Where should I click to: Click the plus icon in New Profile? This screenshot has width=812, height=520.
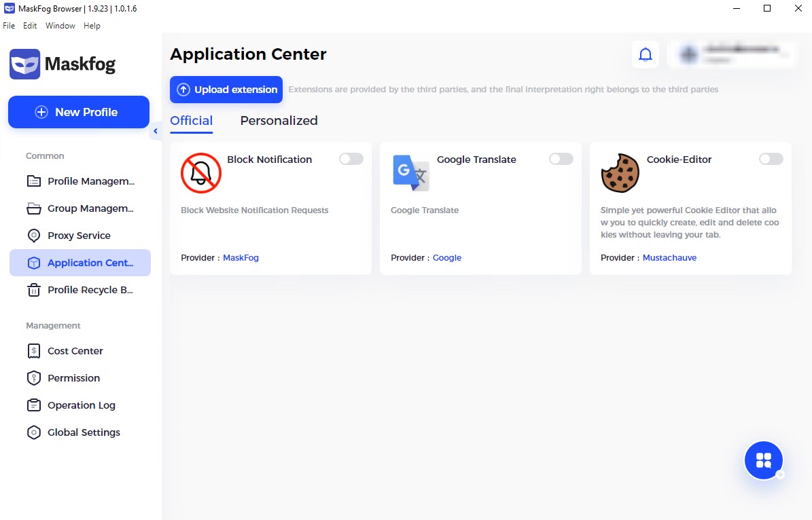(41, 112)
